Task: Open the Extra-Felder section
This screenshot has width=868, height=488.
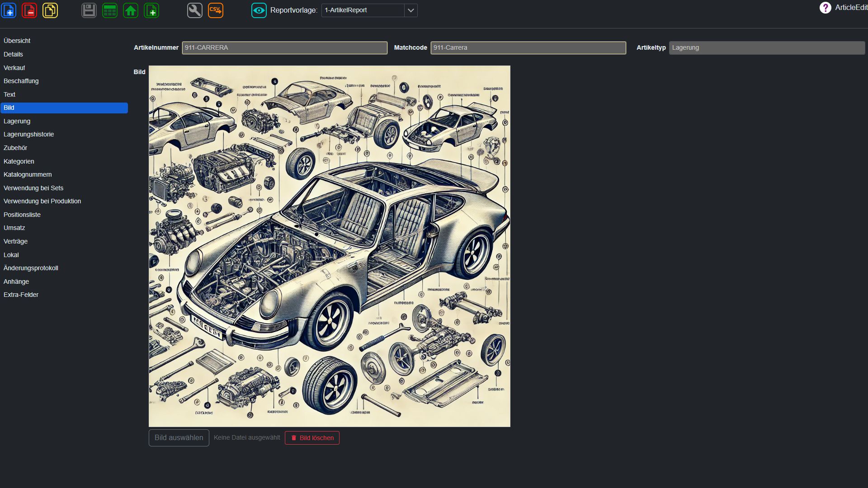Action: click(x=64, y=295)
